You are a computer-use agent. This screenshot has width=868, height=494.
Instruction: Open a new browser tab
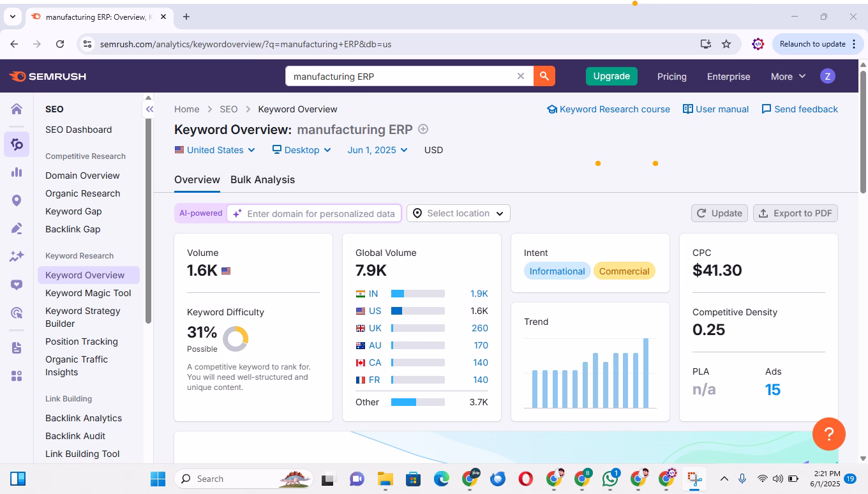186,17
